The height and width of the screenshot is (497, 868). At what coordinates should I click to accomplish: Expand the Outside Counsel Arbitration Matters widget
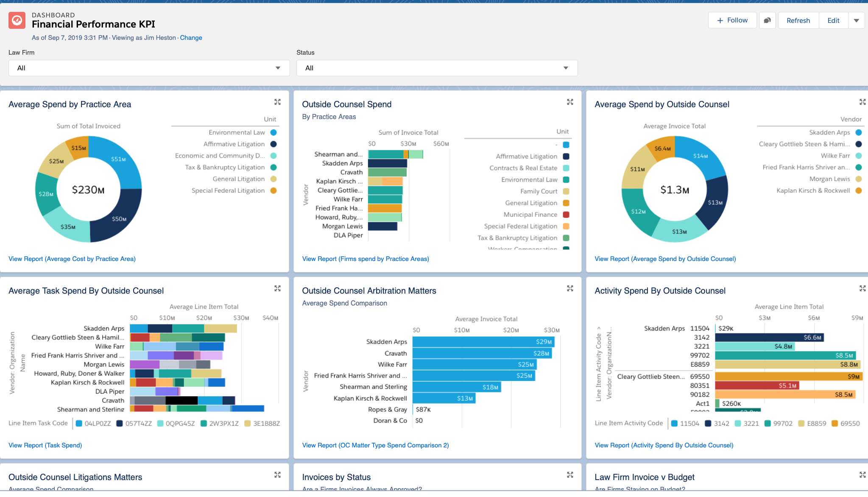click(570, 288)
